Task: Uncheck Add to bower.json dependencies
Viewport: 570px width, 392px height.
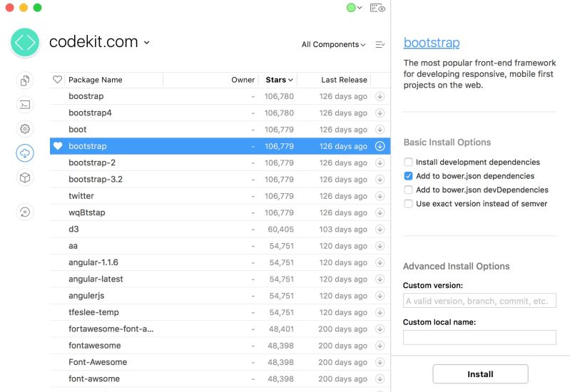Action: click(408, 176)
